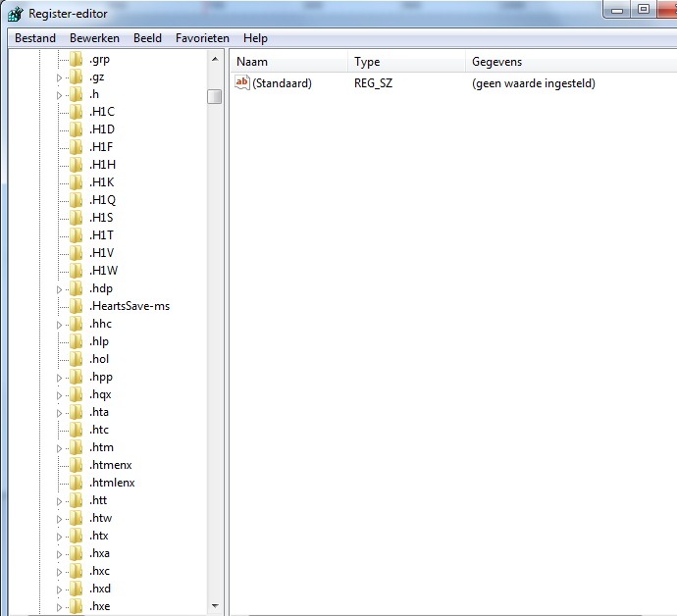Expand the .gz key
Image resolution: width=677 pixels, height=616 pixels.
tap(60, 78)
